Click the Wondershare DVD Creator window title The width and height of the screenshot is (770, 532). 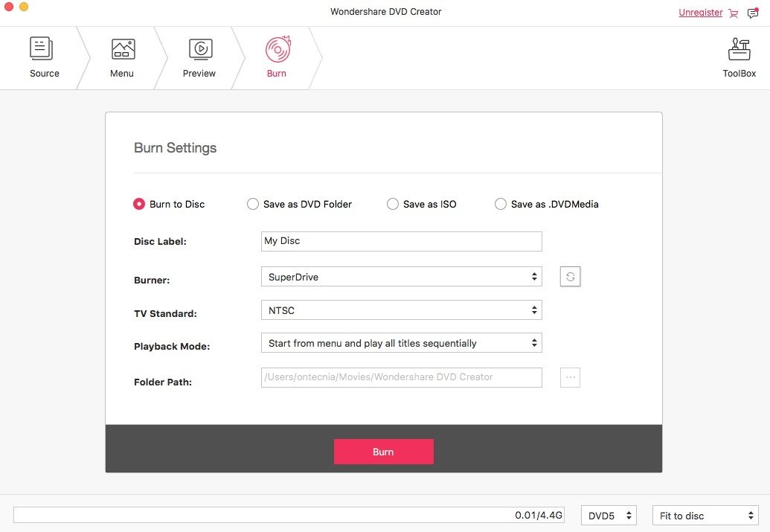click(385, 12)
